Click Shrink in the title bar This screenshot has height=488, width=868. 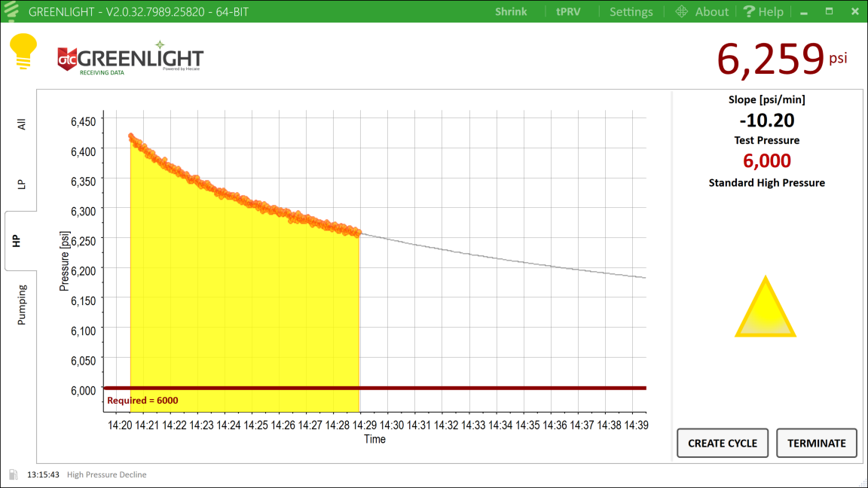511,11
